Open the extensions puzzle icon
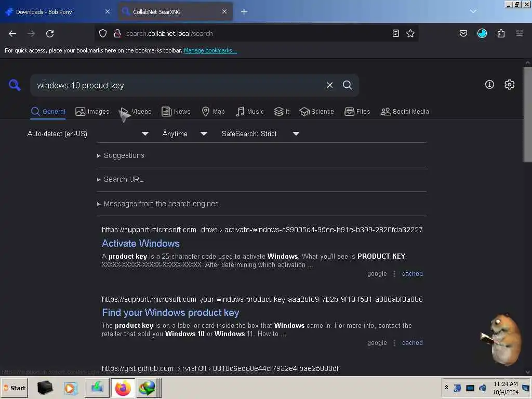The width and height of the screenshot is (532, 399). pos(501,33)
